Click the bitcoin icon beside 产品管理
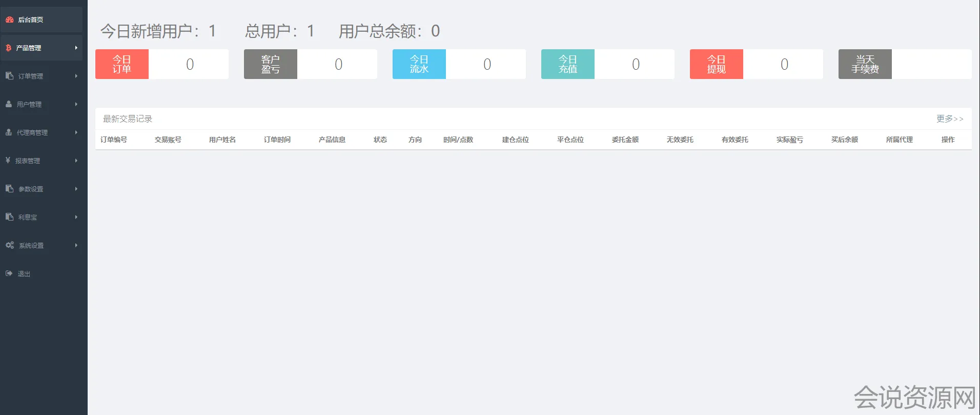The image size is (980, 415). (8, 48)
